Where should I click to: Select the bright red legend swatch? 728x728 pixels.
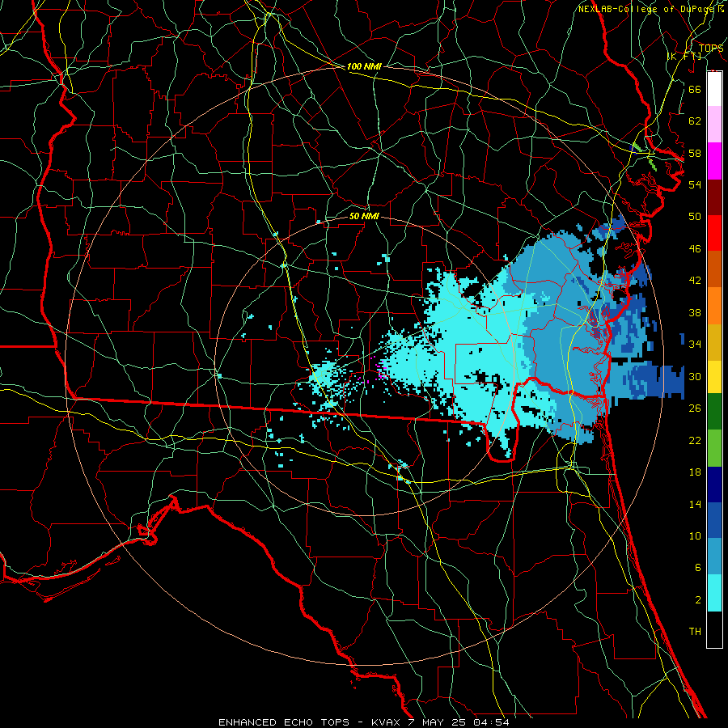tap(714, 233)
